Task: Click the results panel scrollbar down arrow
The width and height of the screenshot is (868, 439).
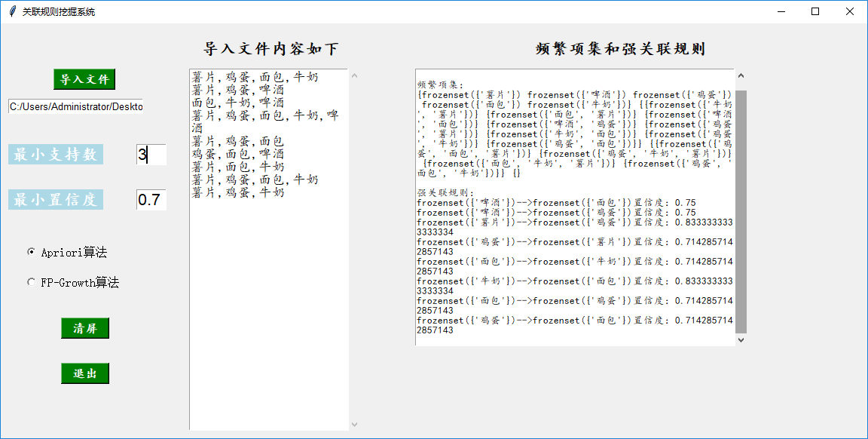Action: 741,339
